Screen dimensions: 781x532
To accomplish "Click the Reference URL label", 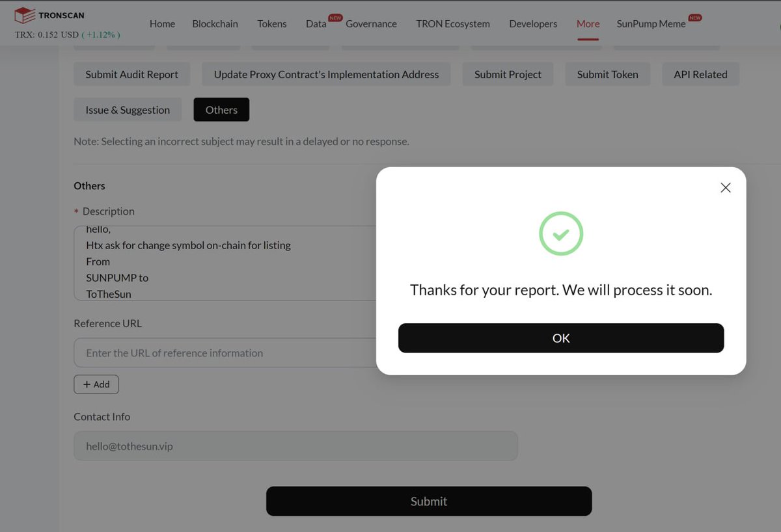I will point(107,323).
